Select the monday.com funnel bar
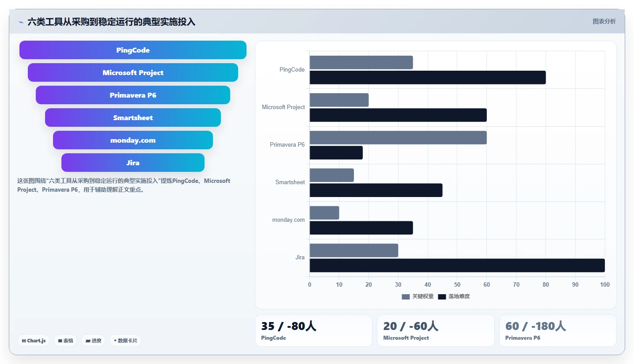Viewport: 634px width, 364px height. tap(133, 140)
